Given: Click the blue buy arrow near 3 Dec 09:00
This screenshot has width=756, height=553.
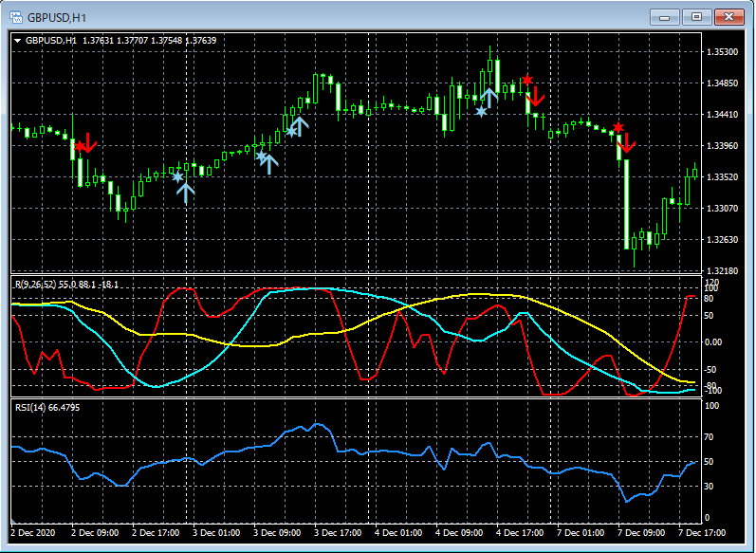Looking at the screenshot, I should (x=269, y=163).
